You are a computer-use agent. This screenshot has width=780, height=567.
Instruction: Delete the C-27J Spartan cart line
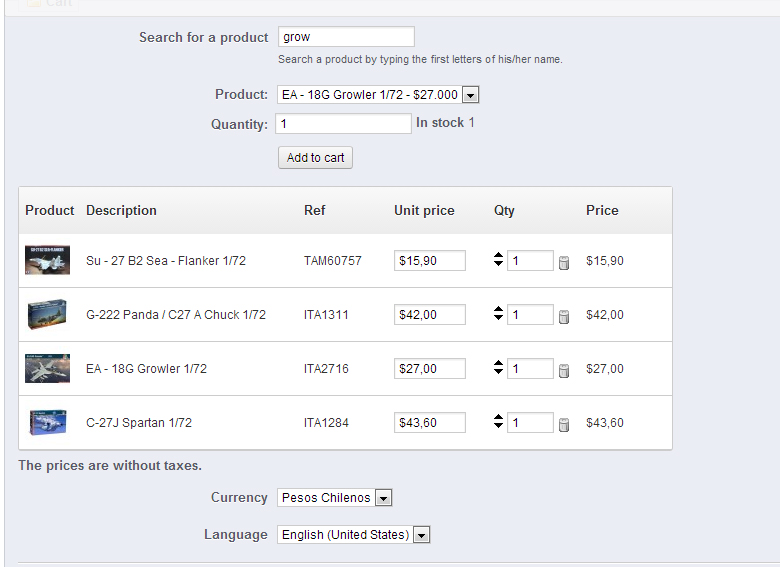click(564, 424)
